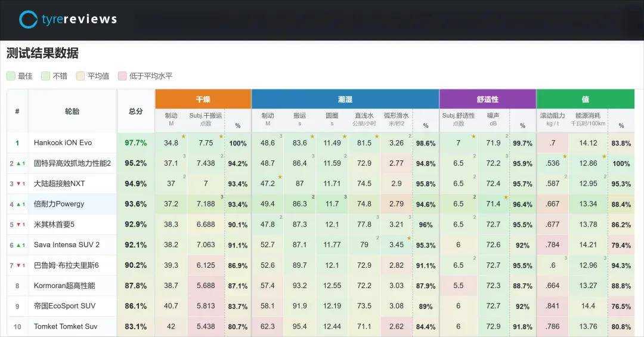Click the 不错 legend color swatch
Screen dimensions: 644x337
point(45,76)
